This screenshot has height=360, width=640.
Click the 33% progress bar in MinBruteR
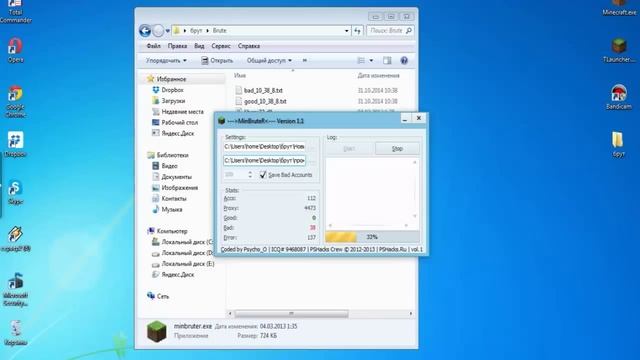(372, 237)
